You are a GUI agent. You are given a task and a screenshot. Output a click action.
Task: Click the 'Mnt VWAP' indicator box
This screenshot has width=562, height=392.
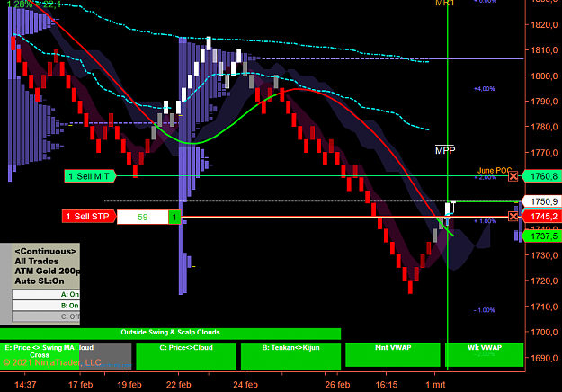coord(393,355)
